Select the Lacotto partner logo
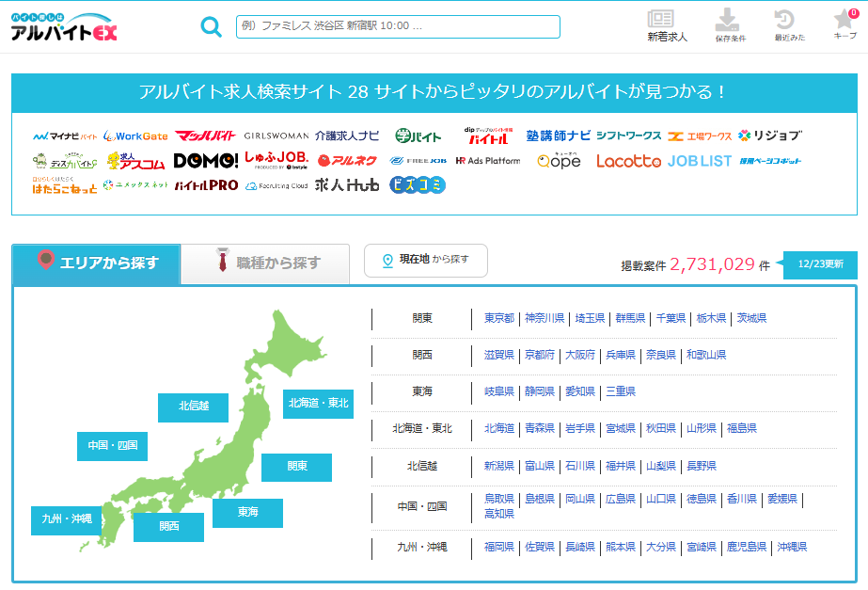This screenshot has height=590, width=868. (x=628, y=161)
